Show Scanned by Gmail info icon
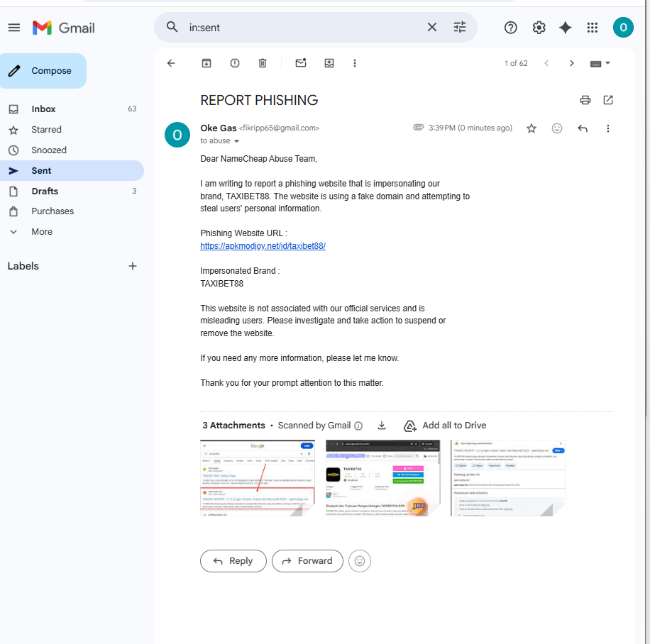Viewport: 650px width, 644px height. 358,426
